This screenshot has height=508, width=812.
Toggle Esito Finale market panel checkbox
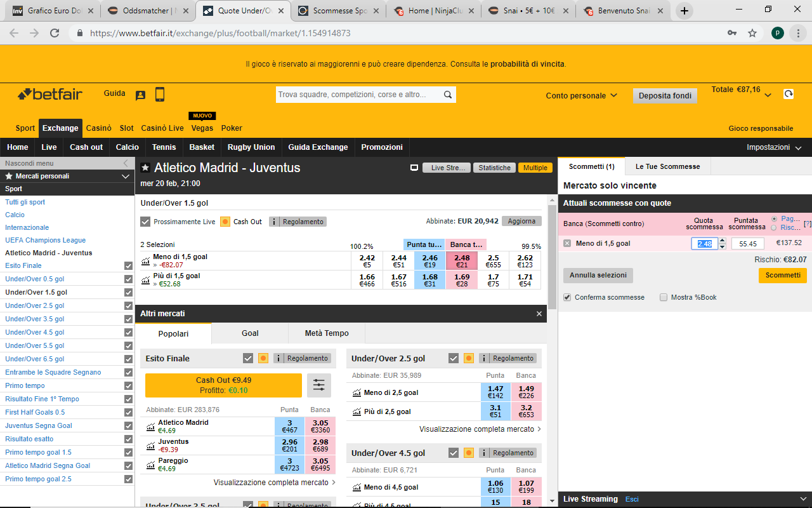[248, 358]
